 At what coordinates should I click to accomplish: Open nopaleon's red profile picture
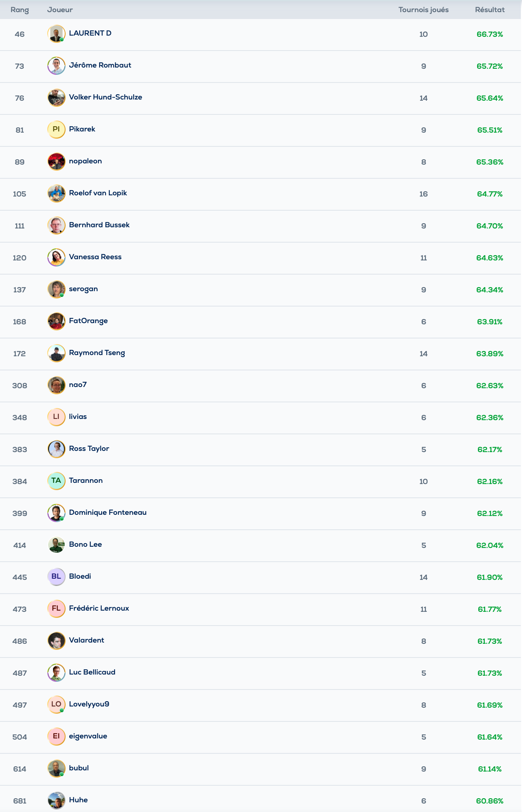[x=56, y=161]
